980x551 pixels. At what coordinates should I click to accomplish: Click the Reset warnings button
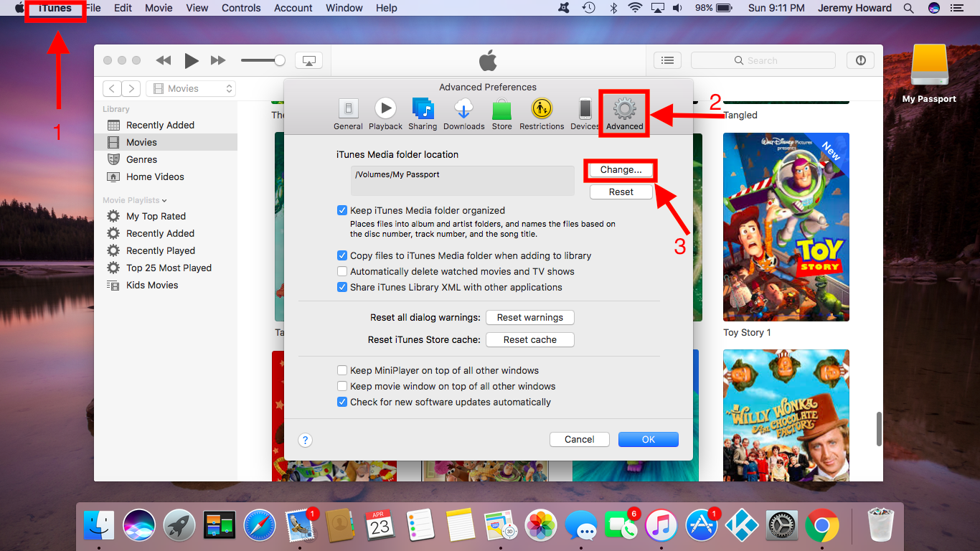529,317
